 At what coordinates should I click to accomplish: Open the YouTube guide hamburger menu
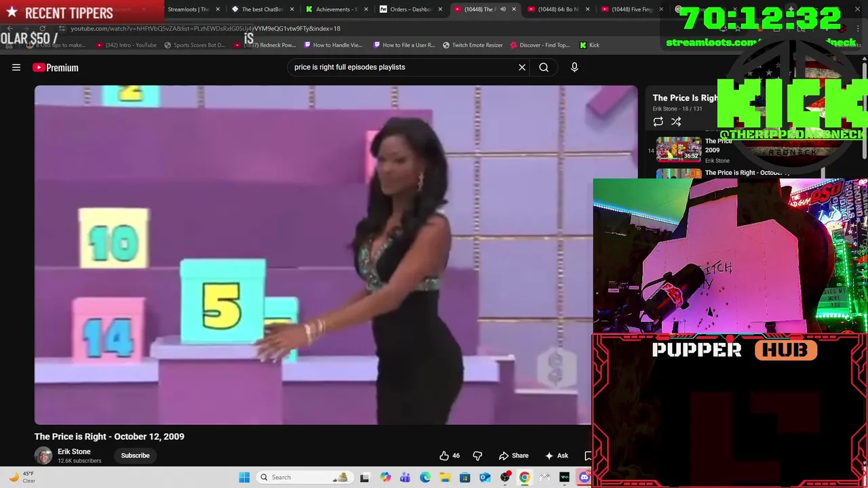(x=16, y=67)
